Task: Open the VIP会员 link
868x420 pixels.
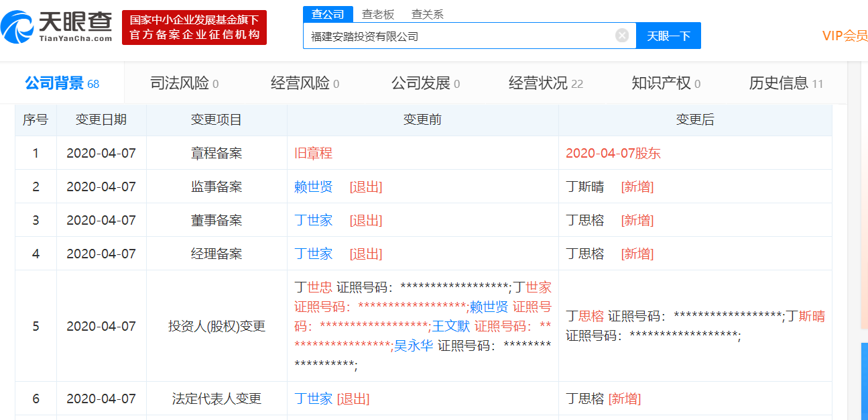Action: click(845, 36)
